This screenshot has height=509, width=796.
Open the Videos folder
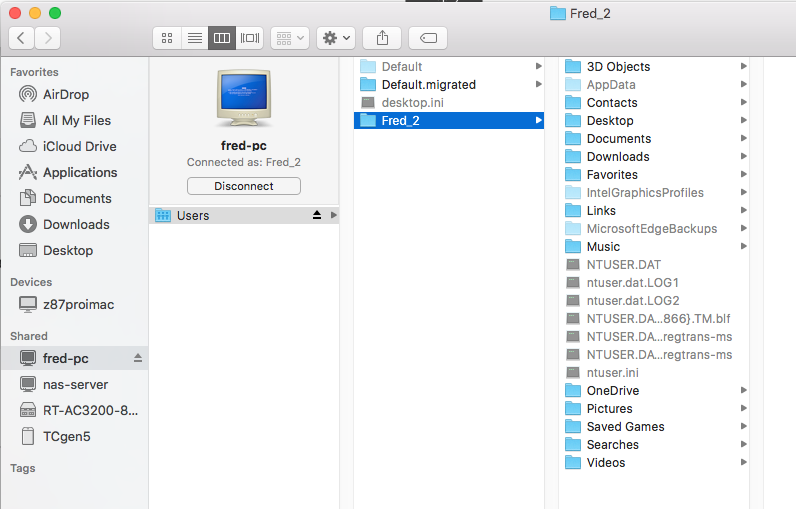pos(654,463)
